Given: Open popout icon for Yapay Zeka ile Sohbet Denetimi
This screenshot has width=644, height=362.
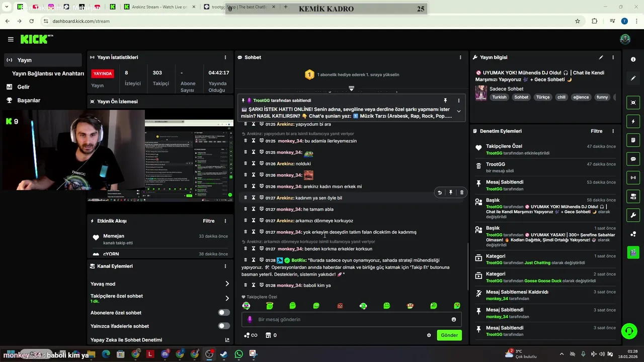Looking at the screenshot, I should coord(227,340).
